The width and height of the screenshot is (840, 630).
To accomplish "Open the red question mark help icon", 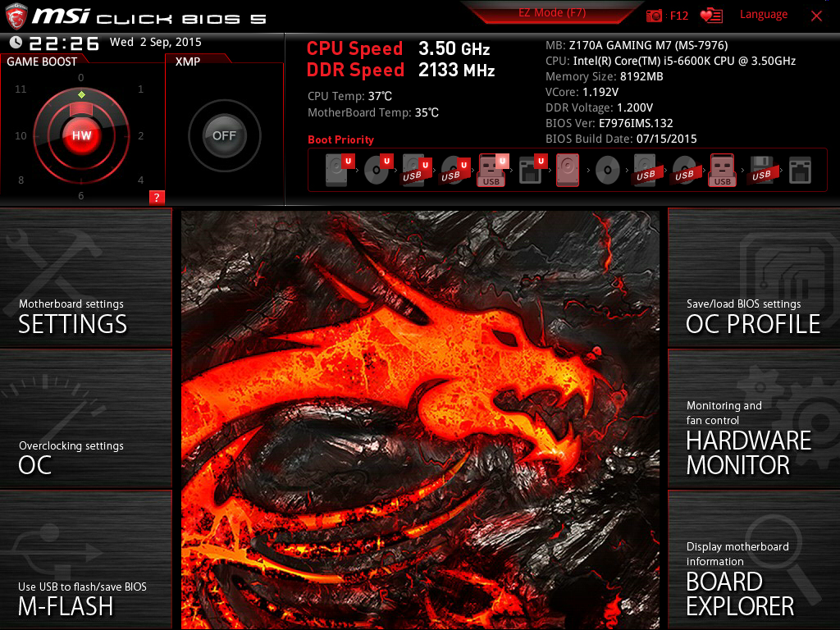I will [157, 197].
